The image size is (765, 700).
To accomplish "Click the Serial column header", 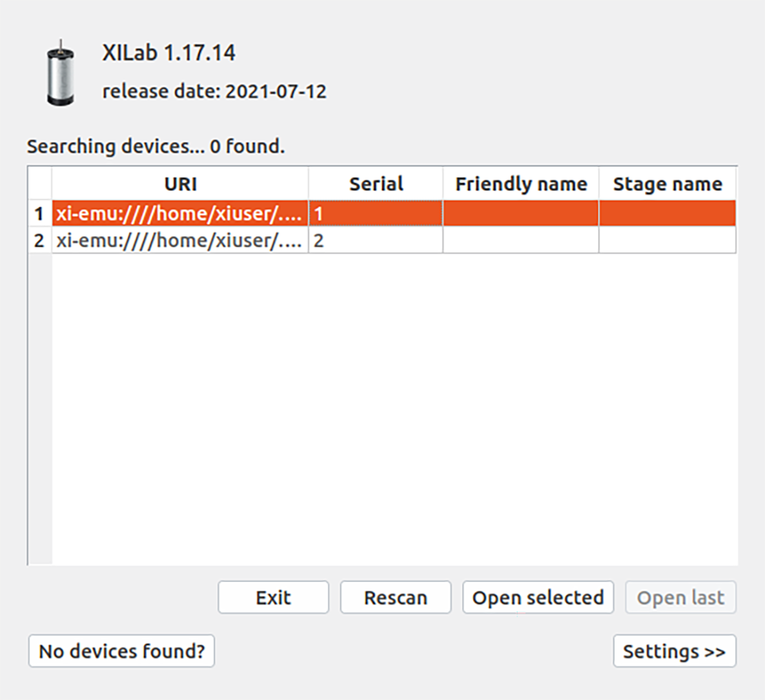I will [376, 184].
